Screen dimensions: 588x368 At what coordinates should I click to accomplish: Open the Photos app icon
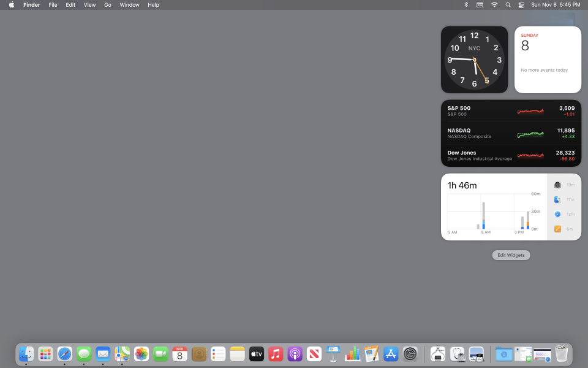pyautogui.click(x=141, y=354)
